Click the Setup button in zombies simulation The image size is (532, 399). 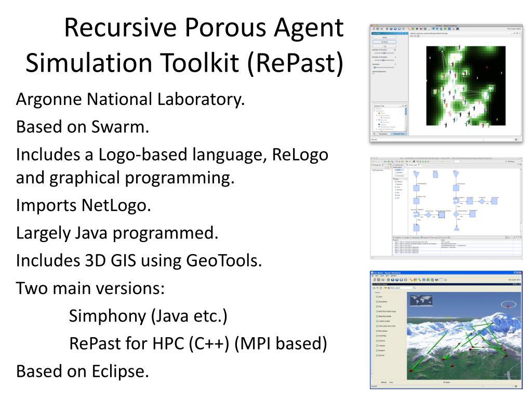[x=384, y=37]
